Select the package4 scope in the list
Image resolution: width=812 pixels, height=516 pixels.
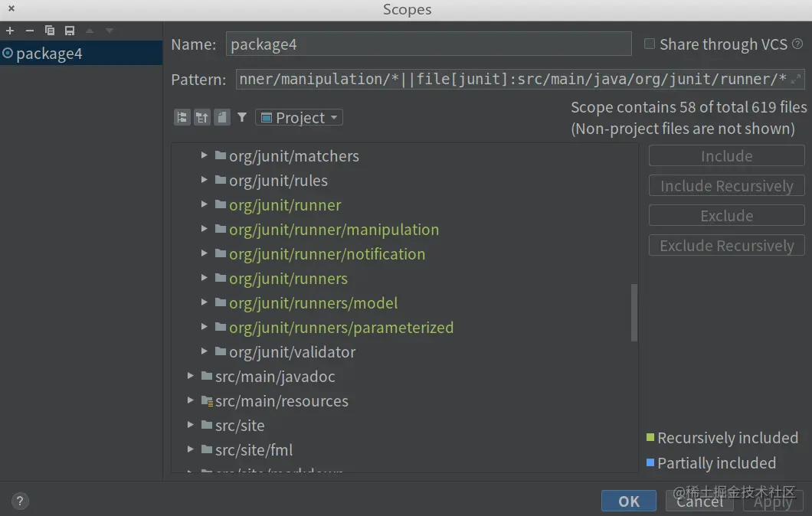48,54
